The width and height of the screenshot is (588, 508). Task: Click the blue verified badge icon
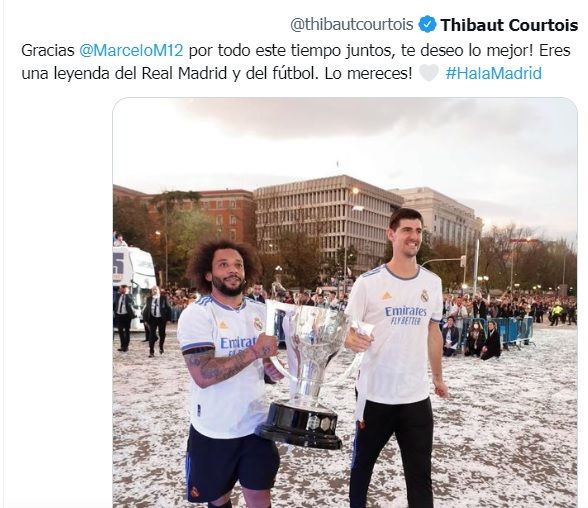427,25
